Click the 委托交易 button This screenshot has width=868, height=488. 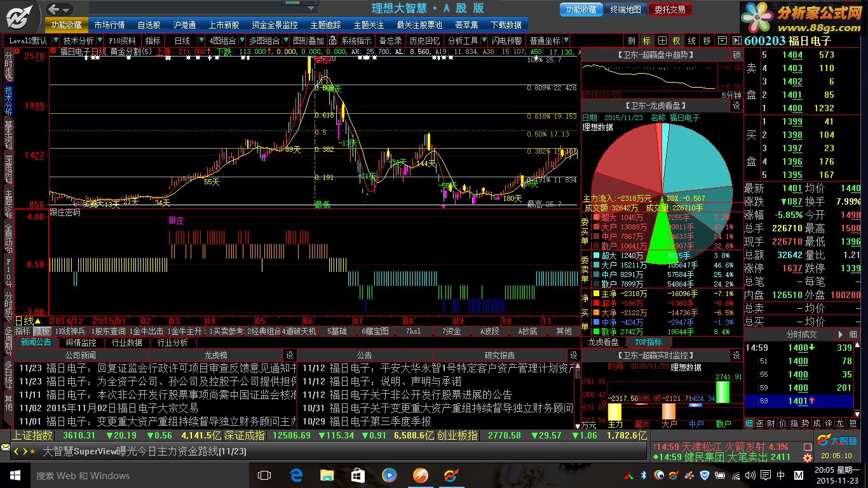(670, 10)
